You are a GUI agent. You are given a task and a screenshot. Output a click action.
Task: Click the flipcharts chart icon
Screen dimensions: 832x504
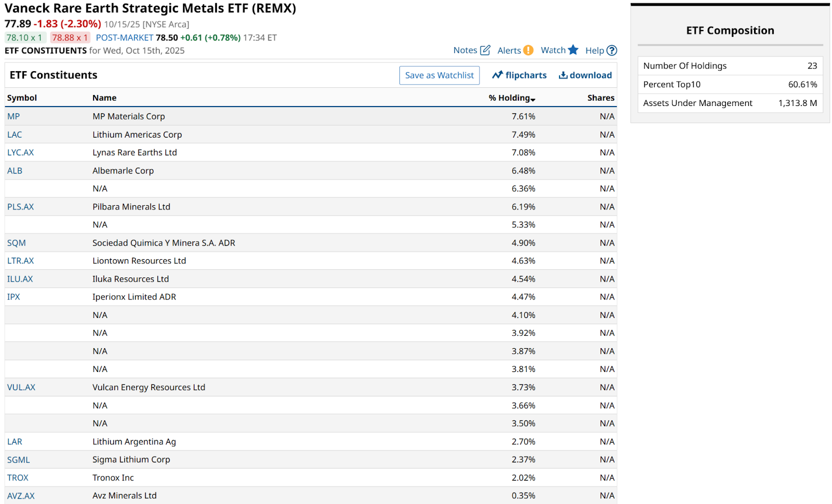(498, 75)
